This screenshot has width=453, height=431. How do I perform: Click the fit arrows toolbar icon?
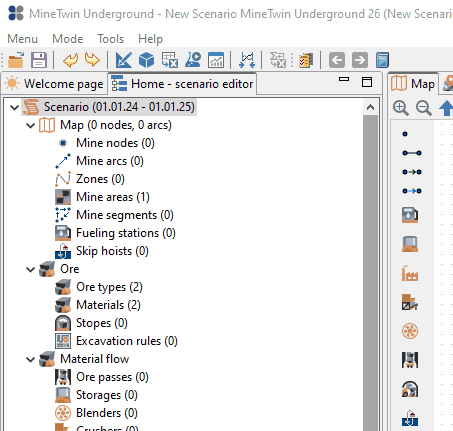click(x=247, y=60)
